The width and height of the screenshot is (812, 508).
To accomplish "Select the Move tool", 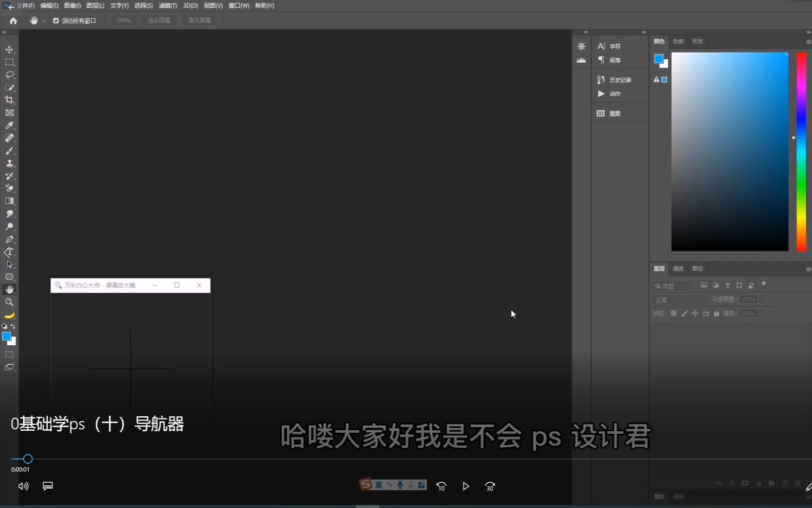I will 9,50.
